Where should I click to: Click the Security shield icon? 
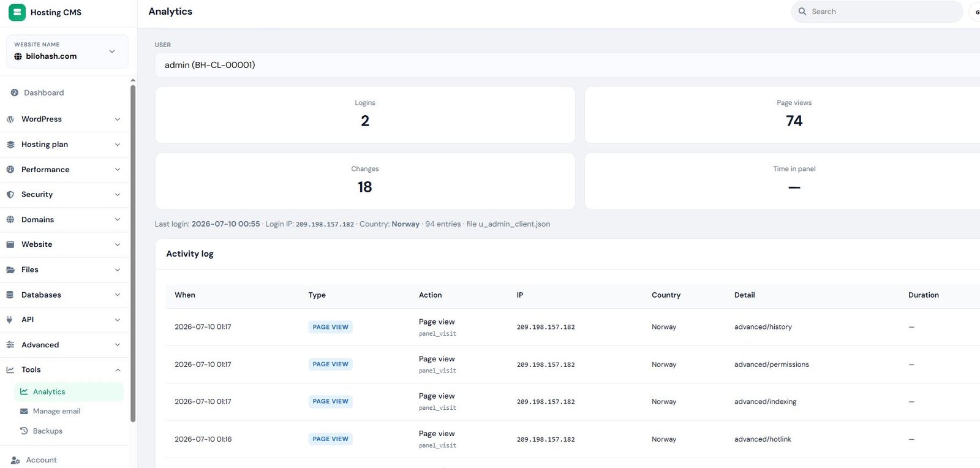[x=10, y=195]
